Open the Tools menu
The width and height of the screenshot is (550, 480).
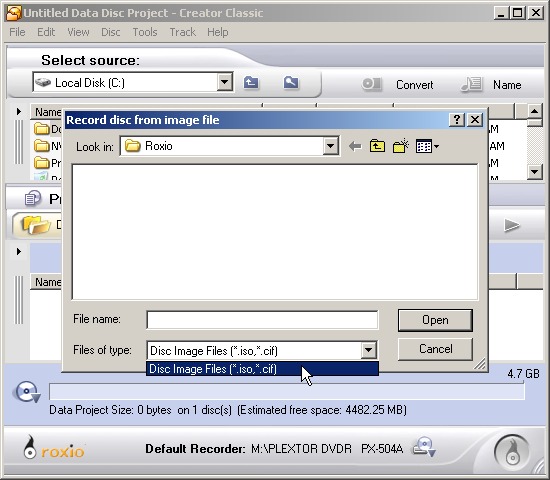[x=145, y=32]
